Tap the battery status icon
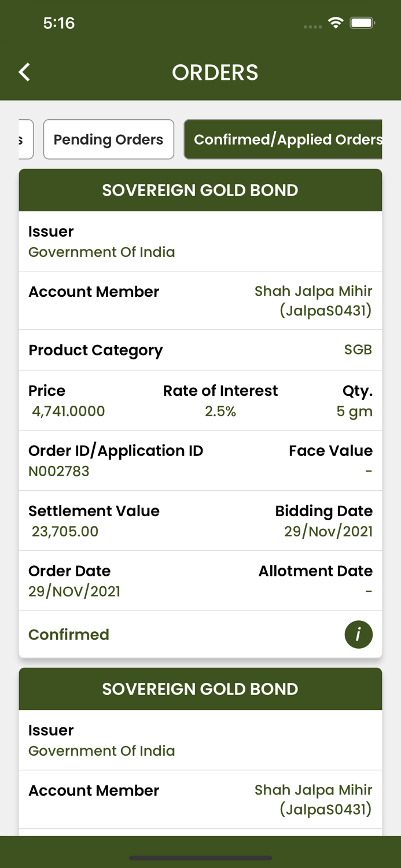 [363, 23]
